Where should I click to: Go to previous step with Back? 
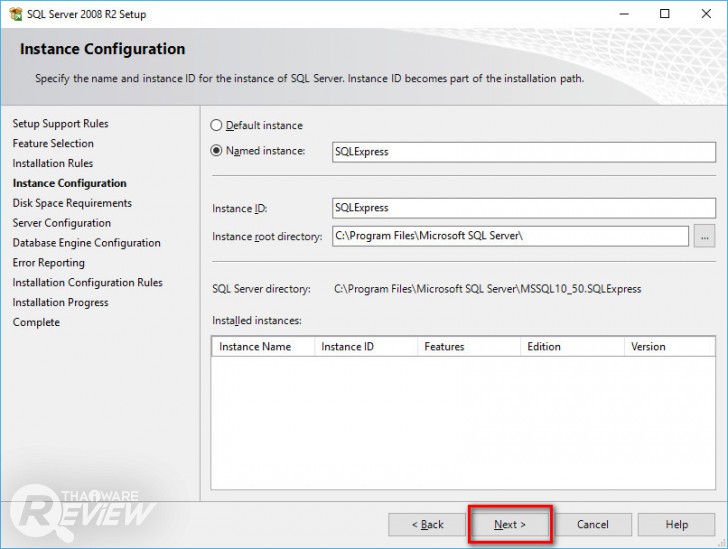click(427, 524)
